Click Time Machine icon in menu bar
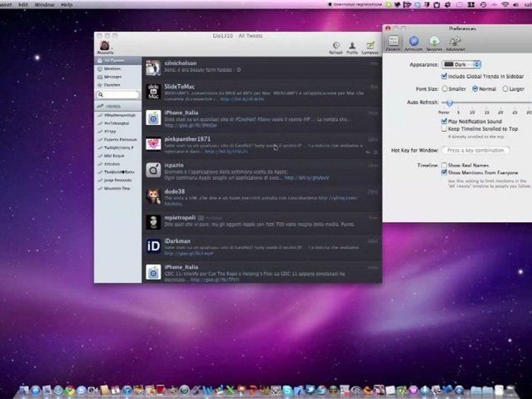 483,4
